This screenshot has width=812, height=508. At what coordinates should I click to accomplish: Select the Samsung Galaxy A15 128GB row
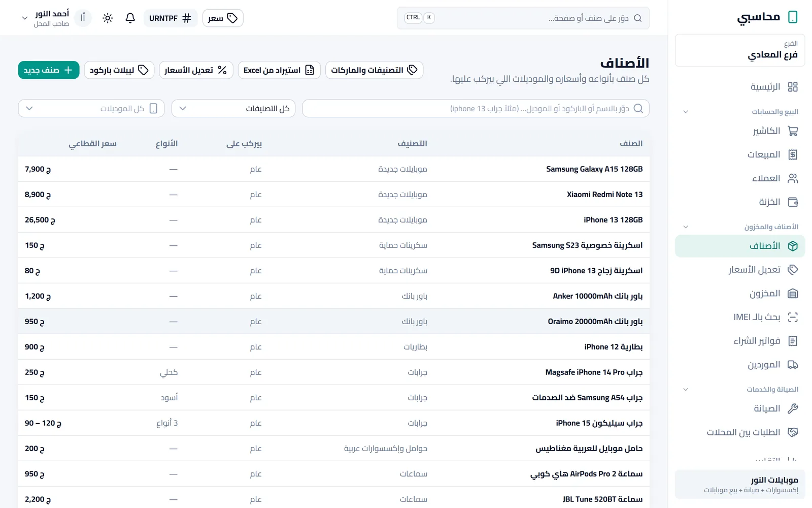pos(334,169)
